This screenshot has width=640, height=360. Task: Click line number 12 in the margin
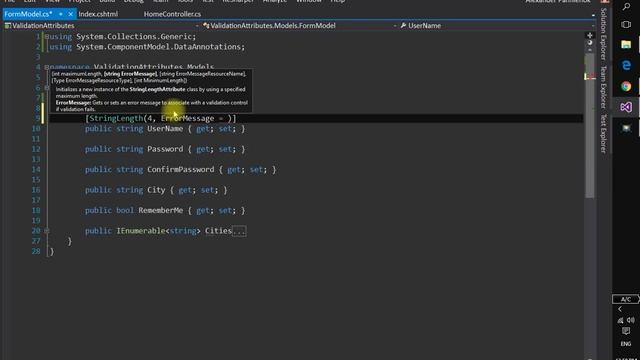tap(36, 149)
